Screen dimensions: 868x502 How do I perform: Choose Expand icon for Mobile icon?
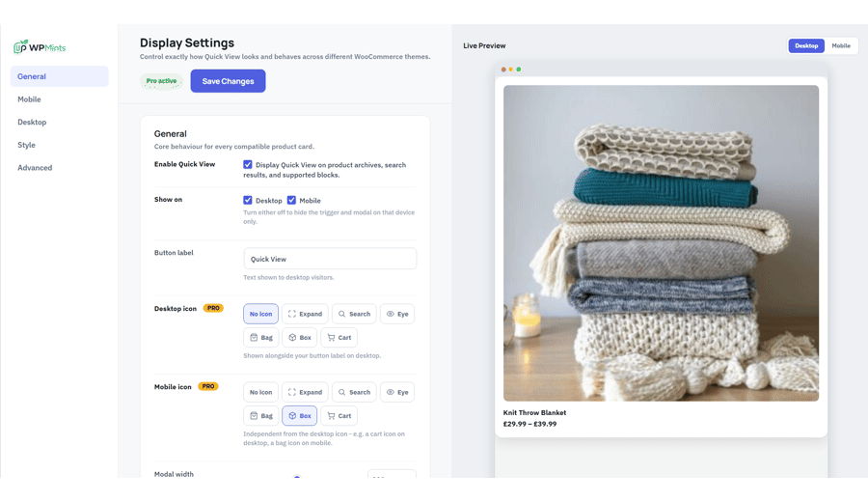305,392
